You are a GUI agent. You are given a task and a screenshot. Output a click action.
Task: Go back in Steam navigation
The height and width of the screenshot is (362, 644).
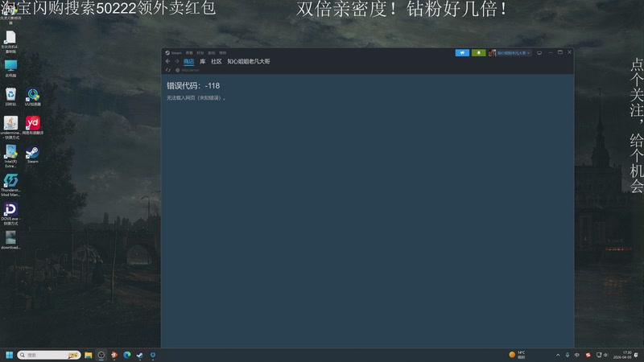coord(167,61)
